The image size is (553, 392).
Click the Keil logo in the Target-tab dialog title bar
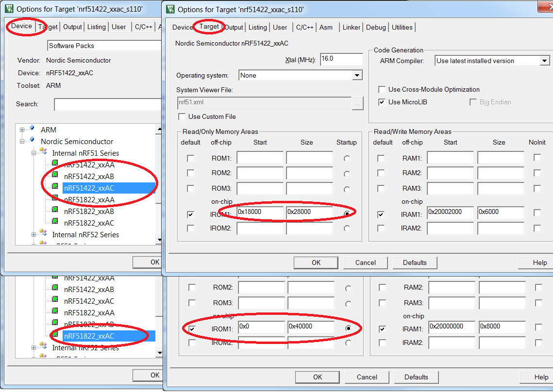[x=170, y=9]
